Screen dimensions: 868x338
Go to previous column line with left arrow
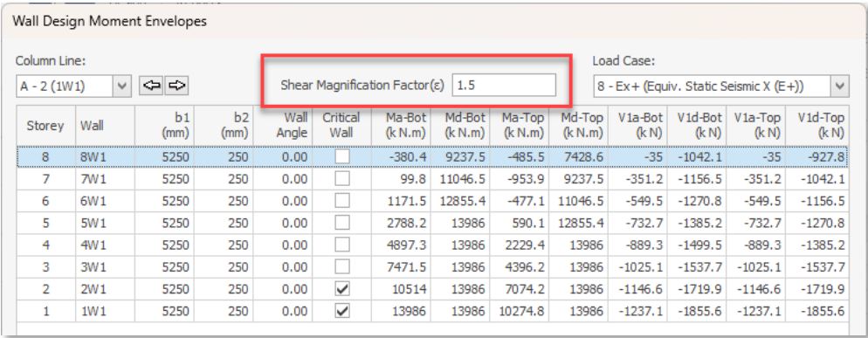pos(151,86)
